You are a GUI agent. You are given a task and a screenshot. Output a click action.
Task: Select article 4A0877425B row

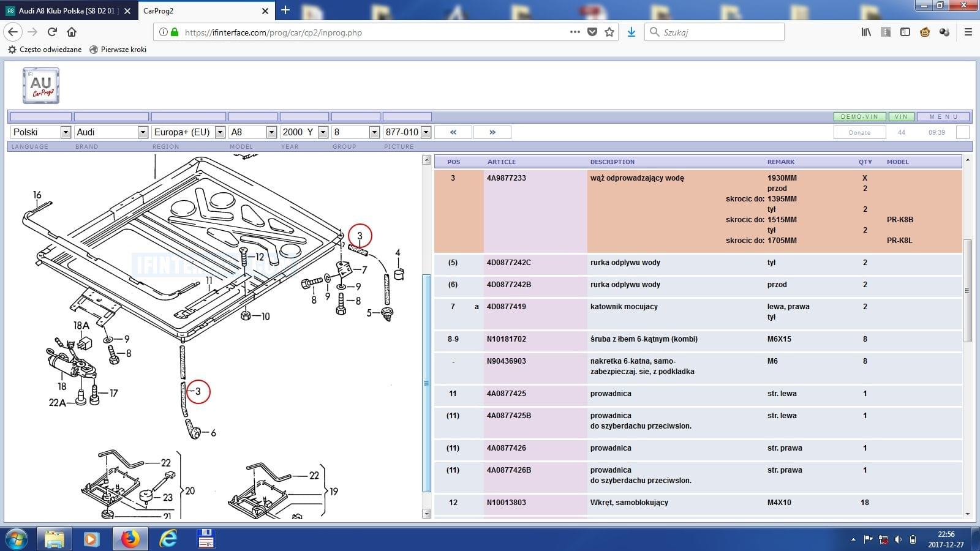click(698, 422)
